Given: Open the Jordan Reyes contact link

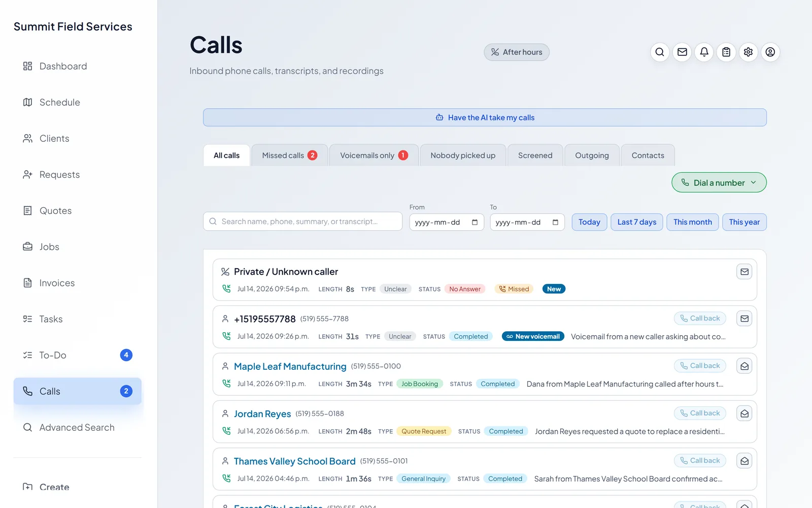Looking at the screenshot, I should pyautogui.click(x=262, y=414).
